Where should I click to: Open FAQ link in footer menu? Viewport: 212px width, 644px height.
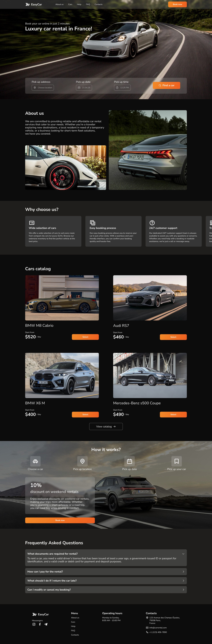73,630
